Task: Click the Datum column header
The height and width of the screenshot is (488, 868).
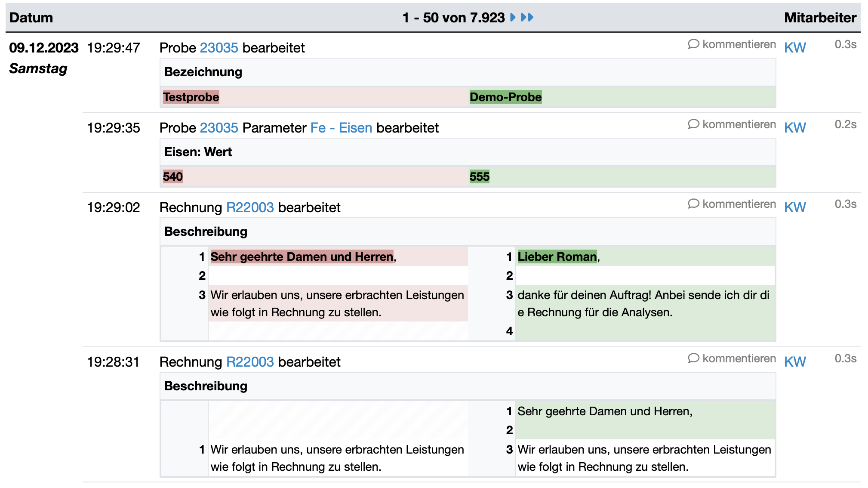Action: pos(31,18)
